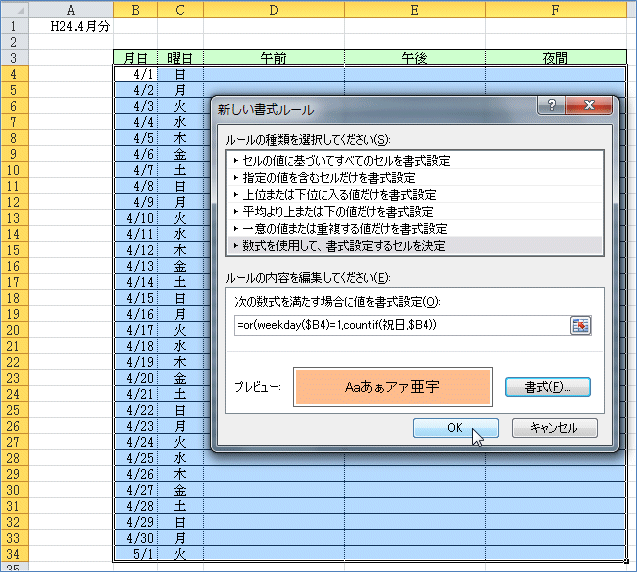Select column B header
Screen dimensions: 637x572
[135, 9]
